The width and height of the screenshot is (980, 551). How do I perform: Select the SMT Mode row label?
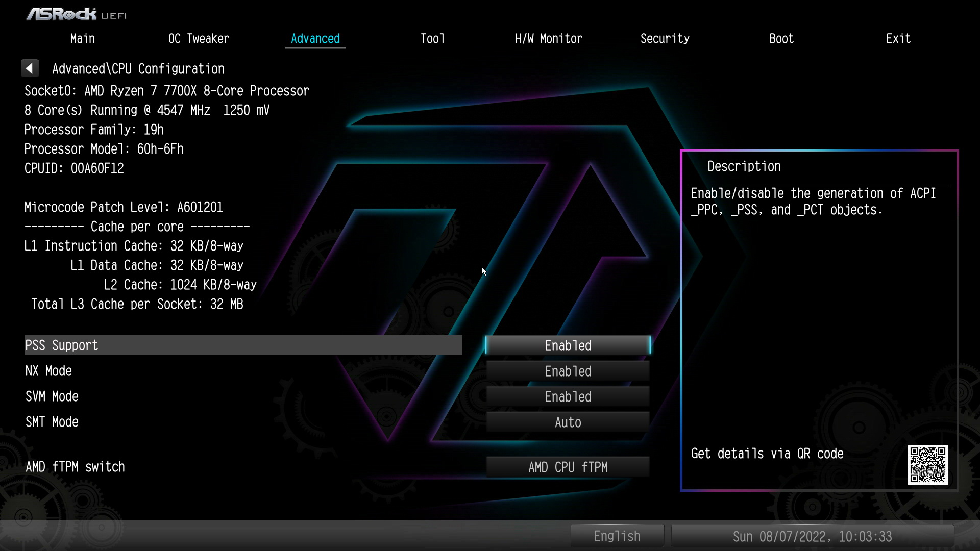pos(52,422)
